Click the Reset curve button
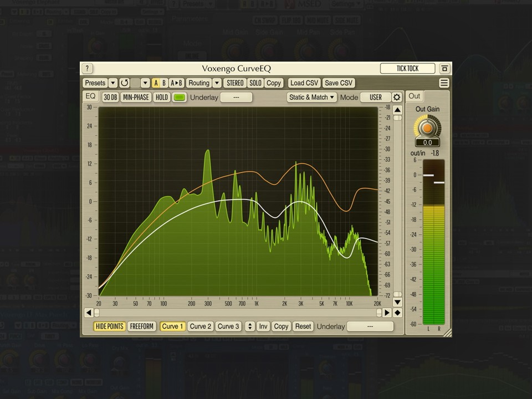 click(x=303, y=326)
